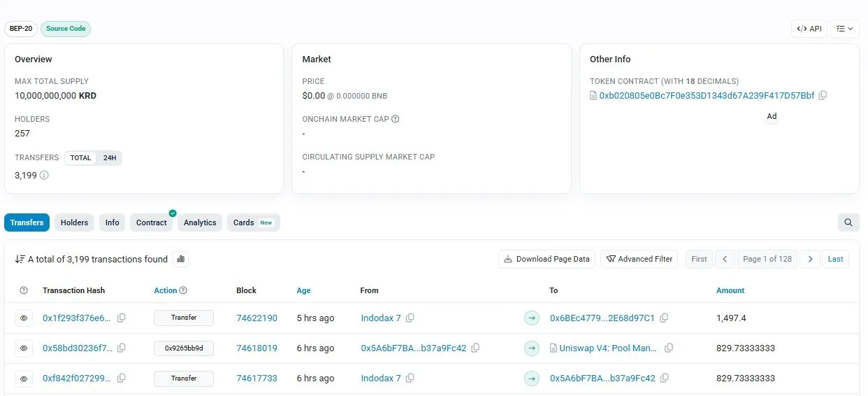View the Analytics tab
Viewport: 868px width, 396px height.
(200, 222)
